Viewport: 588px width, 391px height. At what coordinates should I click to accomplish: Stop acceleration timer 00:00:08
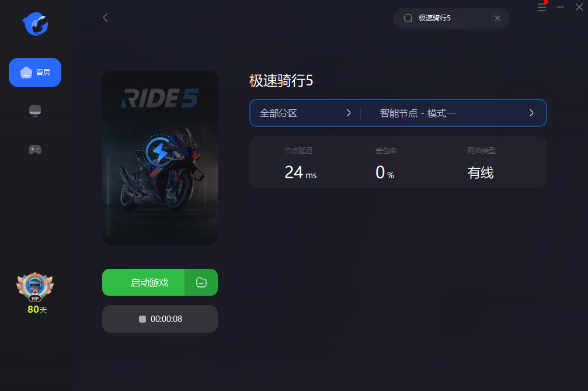(x=160, y=319)
